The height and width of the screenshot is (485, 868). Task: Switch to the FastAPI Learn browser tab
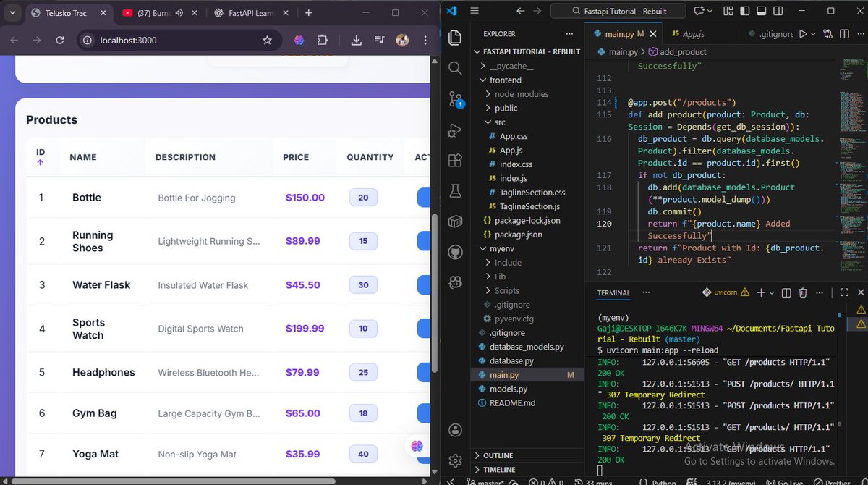(x=250, y=12)
